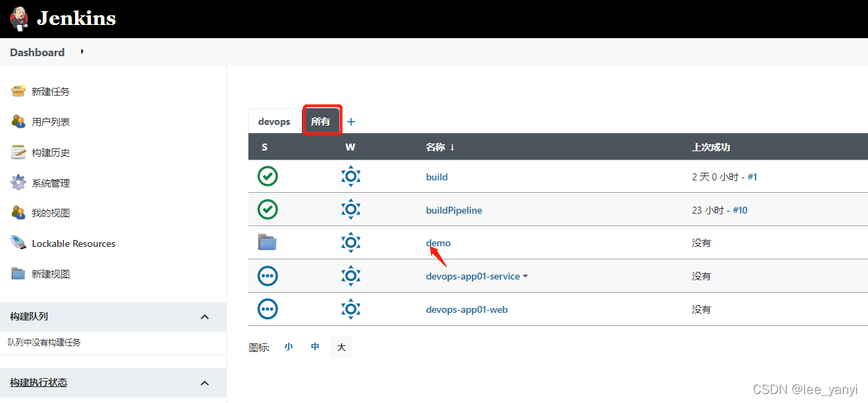
Task: Click the Jenkins title text
Action: [76, 19]
